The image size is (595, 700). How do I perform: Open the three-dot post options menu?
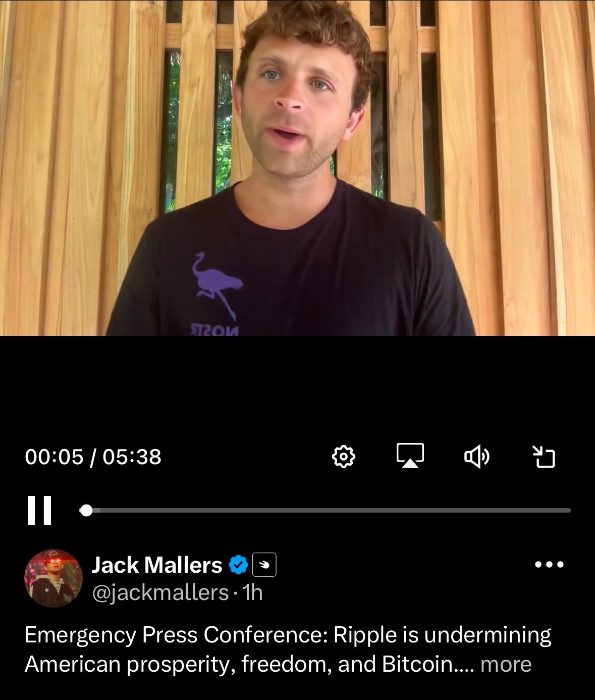(x=549, y=564)
